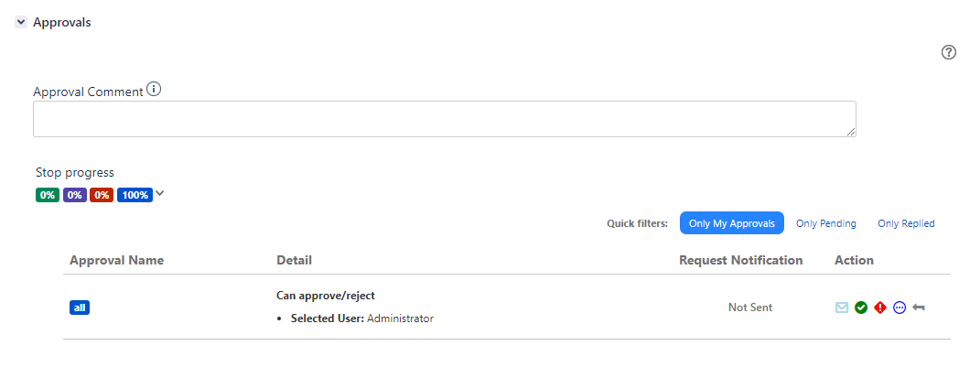Collapse the Approvals section chevron

(x=21, y=22)
